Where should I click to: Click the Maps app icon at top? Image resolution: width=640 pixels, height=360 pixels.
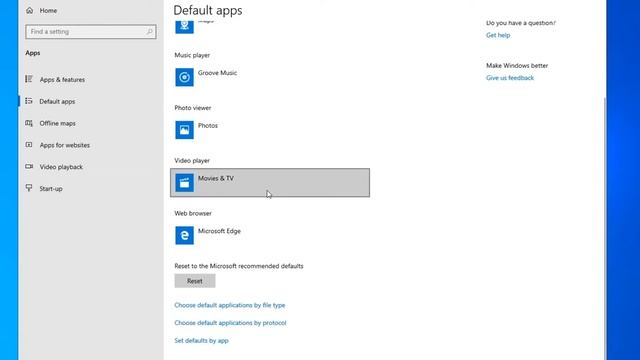[184, 26]
